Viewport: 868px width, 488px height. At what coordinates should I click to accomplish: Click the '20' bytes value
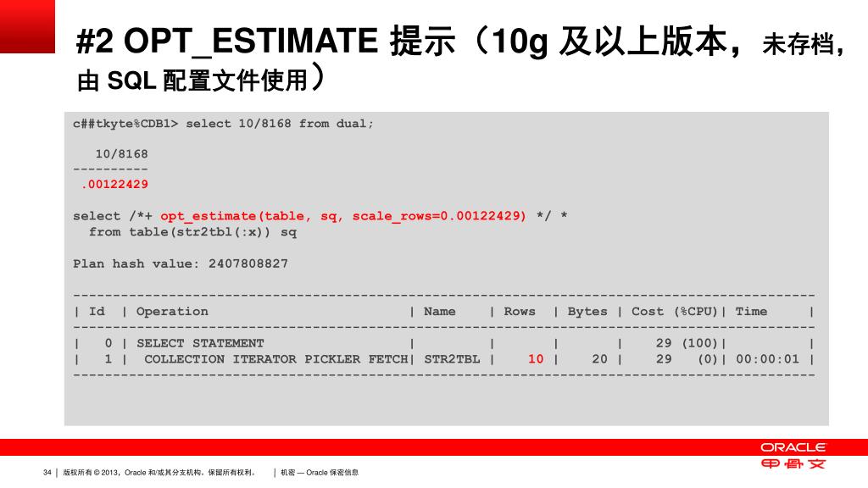tap(599, 359)
